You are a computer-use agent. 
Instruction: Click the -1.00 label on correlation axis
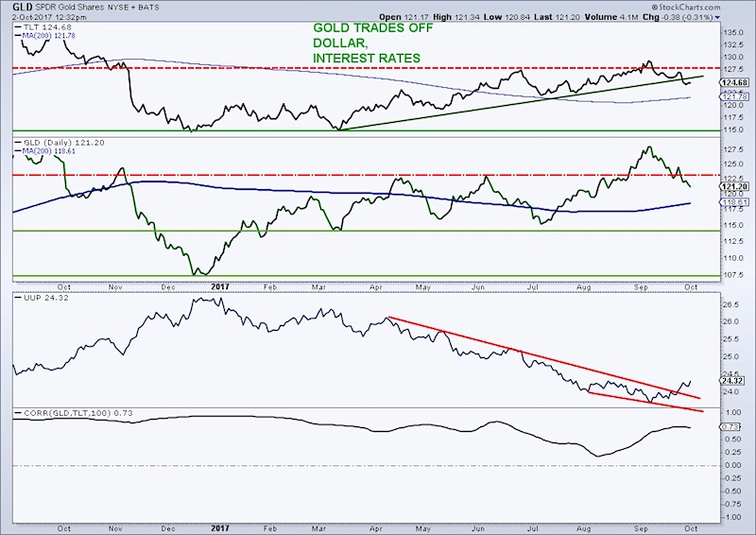point(731,517)
